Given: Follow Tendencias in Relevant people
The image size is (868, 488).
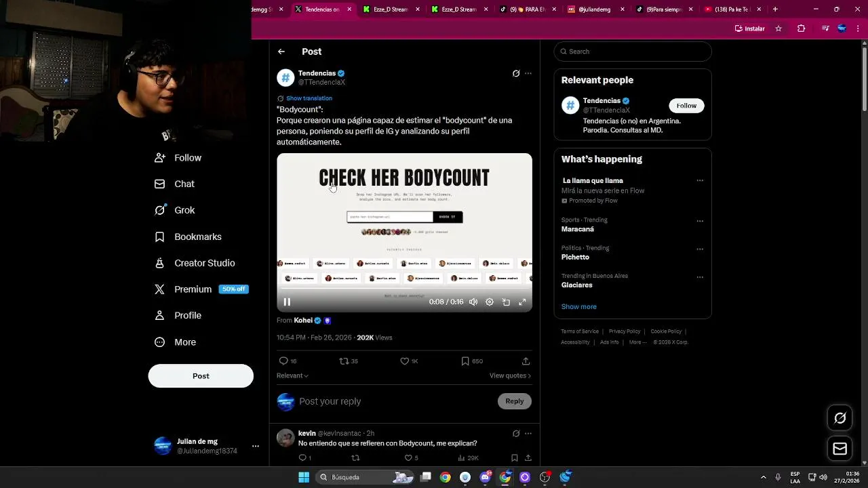Looking at the screenshot, I should click(x=686, y=106).
